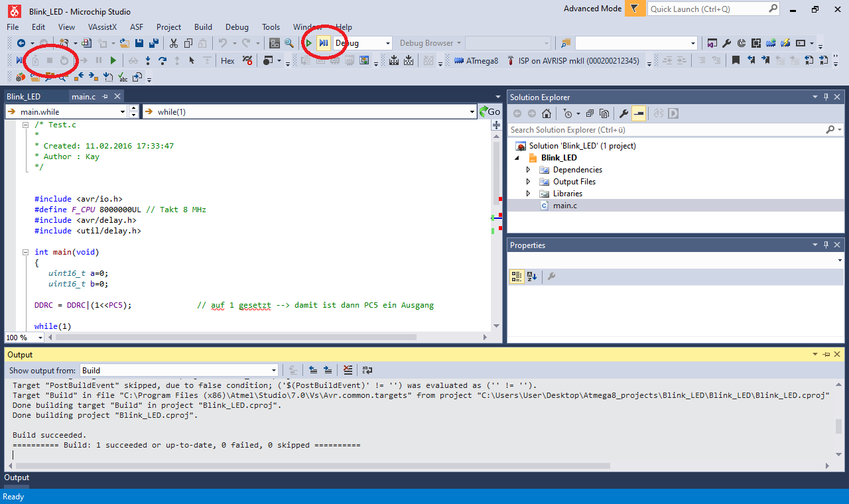849x504 pixels.
Task: Toggle Hex display button
Action: (228, 60)
